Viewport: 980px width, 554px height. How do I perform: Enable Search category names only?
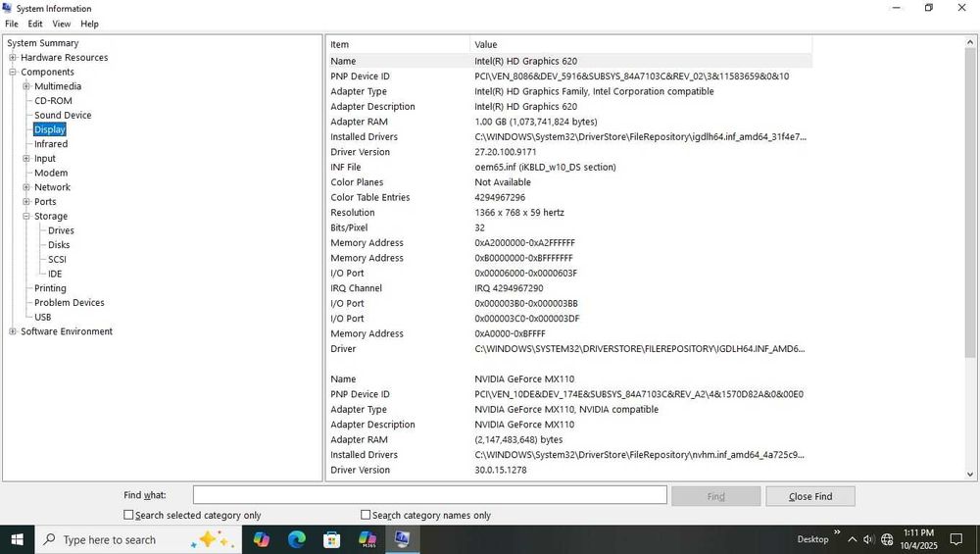click(366, 515)
